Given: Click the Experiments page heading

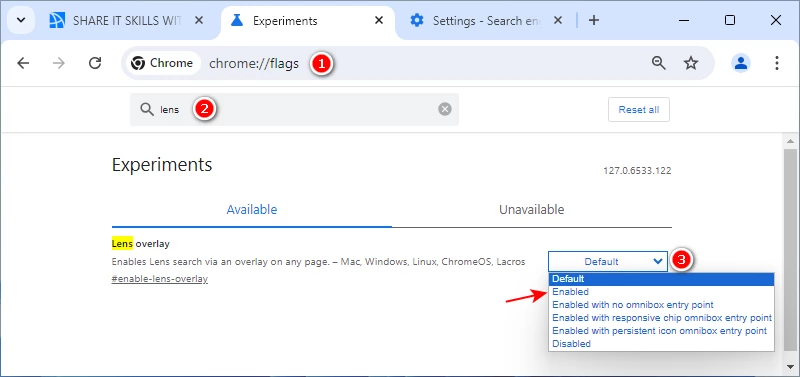Looking at the screenshot, I should (162, 165).
